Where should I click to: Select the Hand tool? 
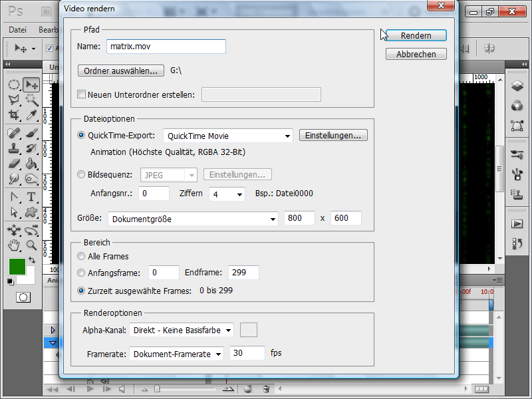tap(14, 245)
